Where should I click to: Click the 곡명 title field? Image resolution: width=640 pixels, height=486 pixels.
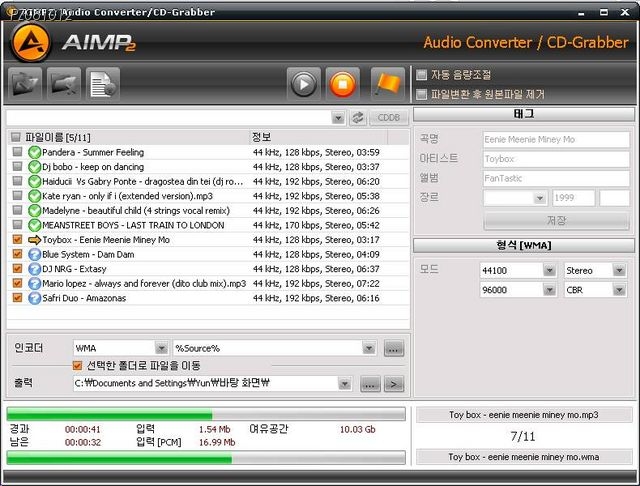pos(556,140)
